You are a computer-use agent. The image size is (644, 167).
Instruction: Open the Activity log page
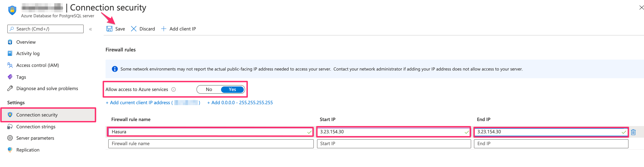[28, 53]
